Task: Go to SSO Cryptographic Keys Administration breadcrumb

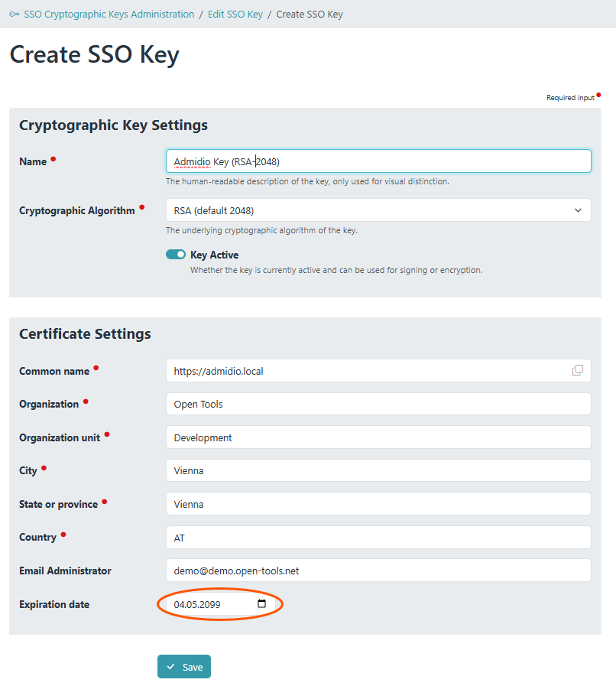Action: pyautogui.click(x=109, y=15)
